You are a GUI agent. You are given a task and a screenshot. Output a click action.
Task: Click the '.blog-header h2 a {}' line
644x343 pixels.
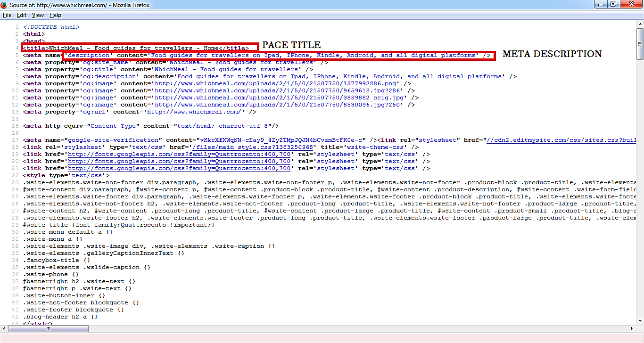(60, 317)
